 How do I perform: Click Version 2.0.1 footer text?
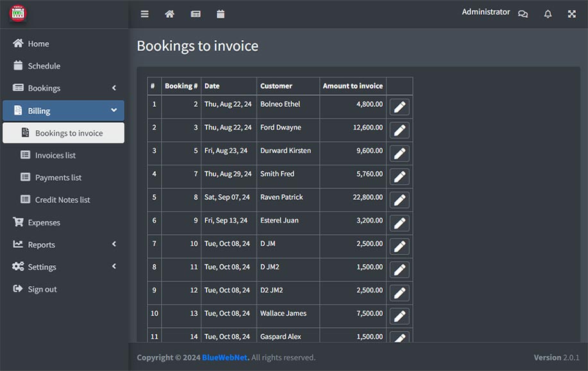[x=557, y=358]
